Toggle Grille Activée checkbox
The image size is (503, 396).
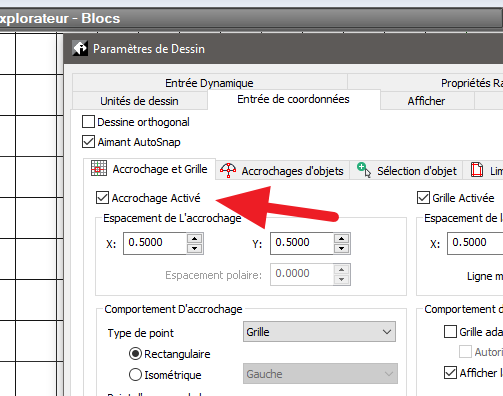423,197
